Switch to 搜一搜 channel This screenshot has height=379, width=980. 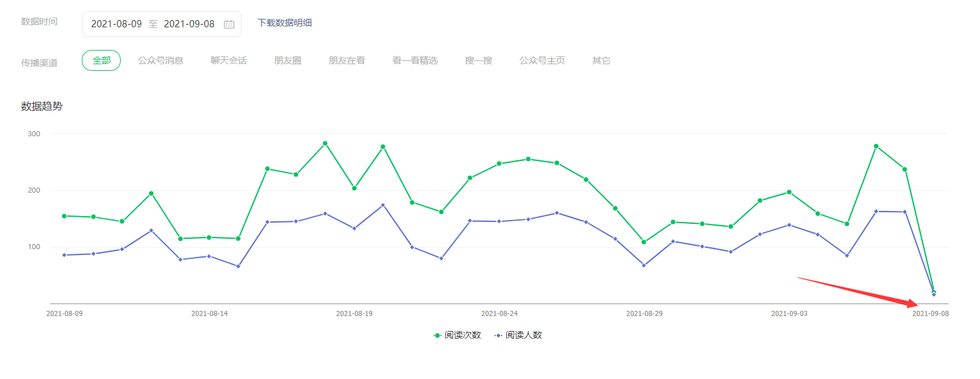(478, 60)
